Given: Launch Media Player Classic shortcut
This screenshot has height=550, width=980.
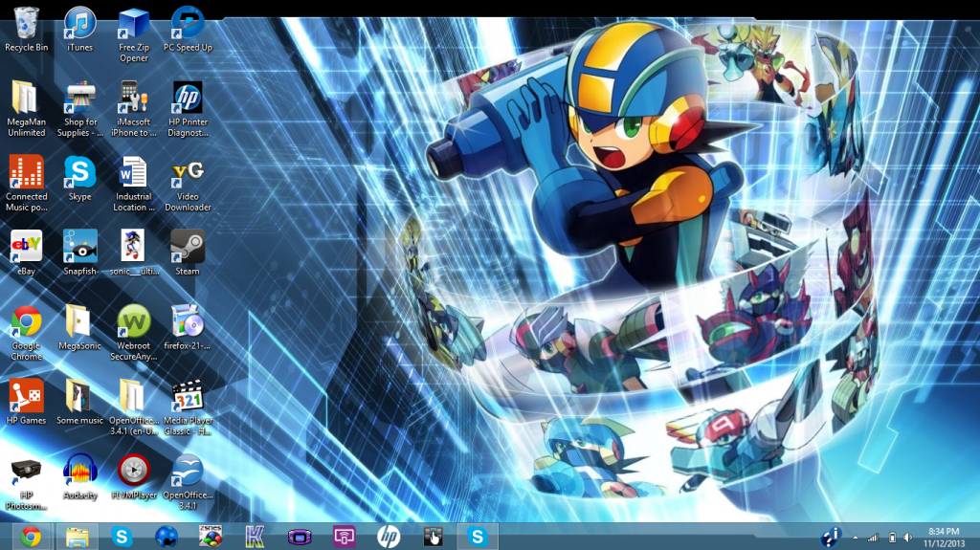Looking at the screenshot, I should click(188, 407).
